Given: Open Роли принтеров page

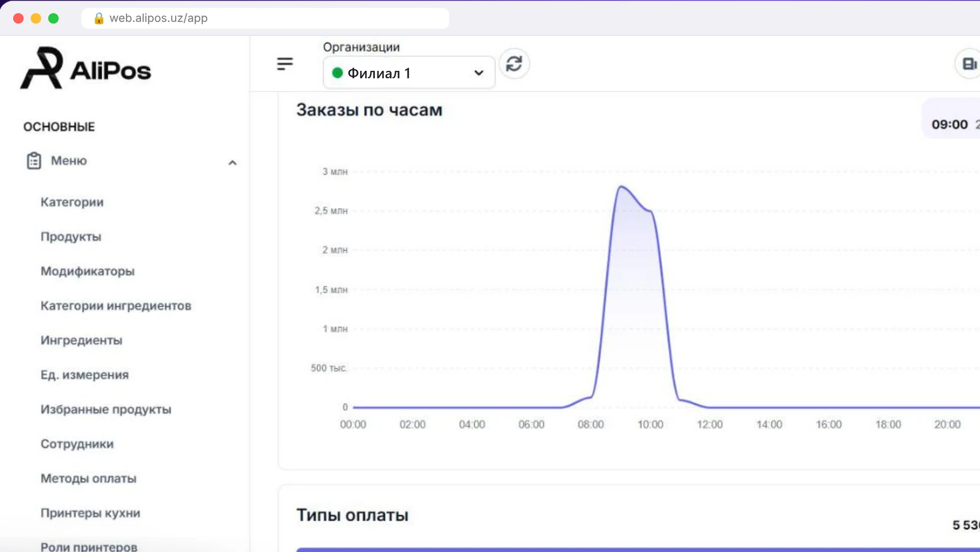Looking at the screenshot, I should (89, 546).
